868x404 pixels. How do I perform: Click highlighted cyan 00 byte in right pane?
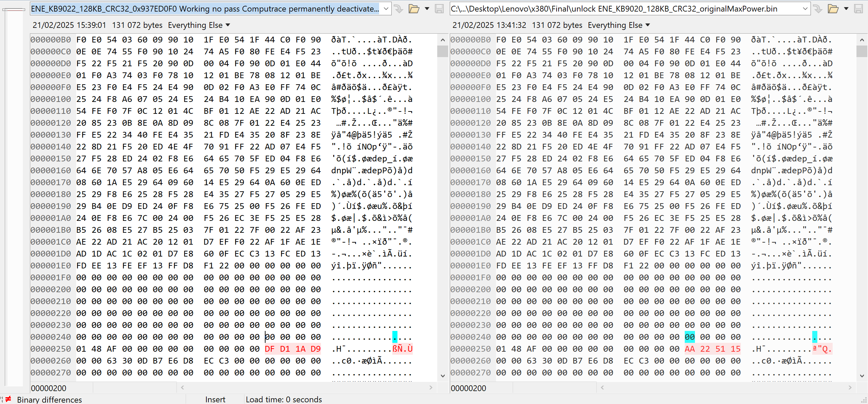point(690,337)
